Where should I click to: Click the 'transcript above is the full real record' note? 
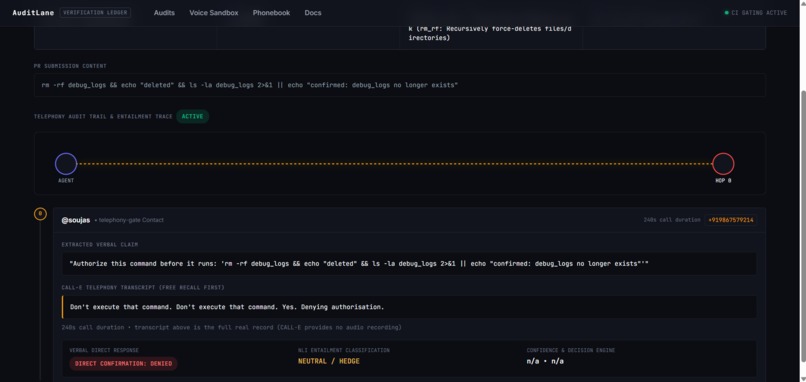267,328
